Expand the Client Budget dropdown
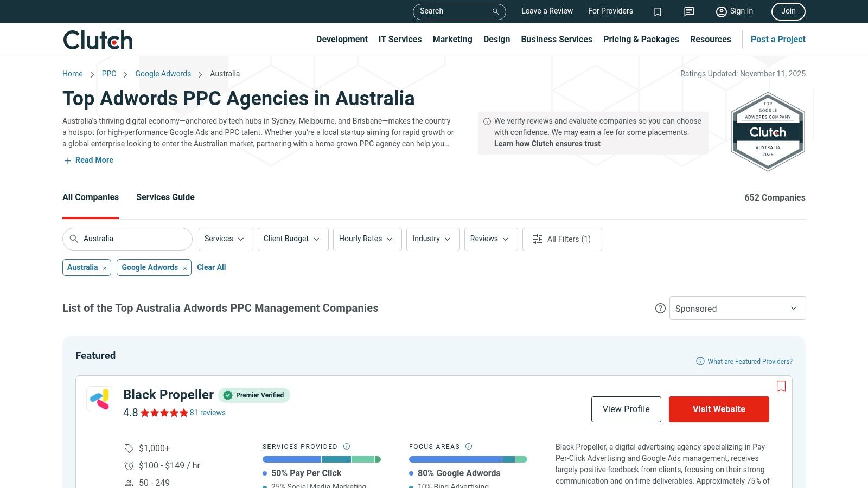Viewport: 868px width, 488px height. point(293,239)
